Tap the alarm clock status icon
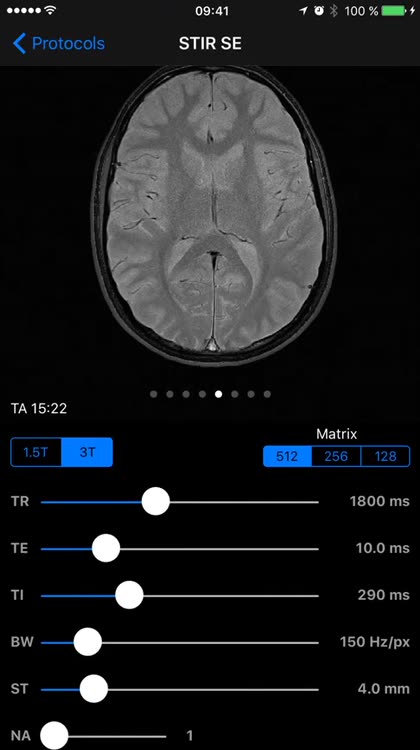420x750 pixels. [x=319, y=11]
